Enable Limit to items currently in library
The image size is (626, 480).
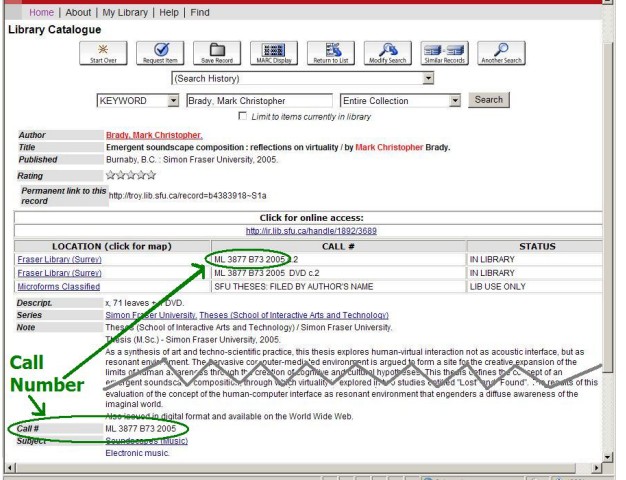243,117
